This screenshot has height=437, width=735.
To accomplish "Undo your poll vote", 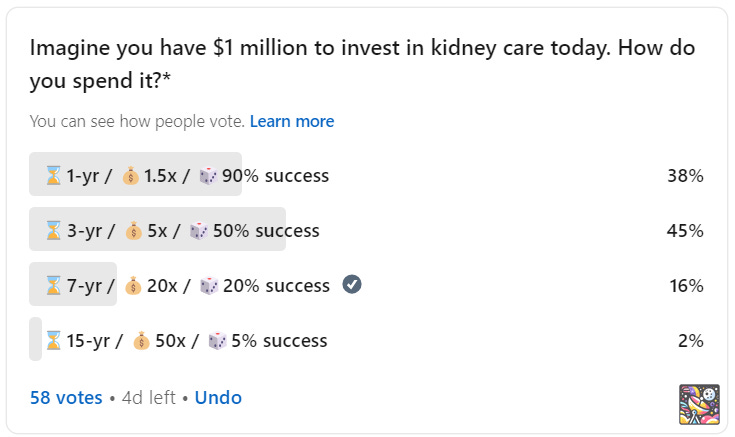I will click(218, 397).
